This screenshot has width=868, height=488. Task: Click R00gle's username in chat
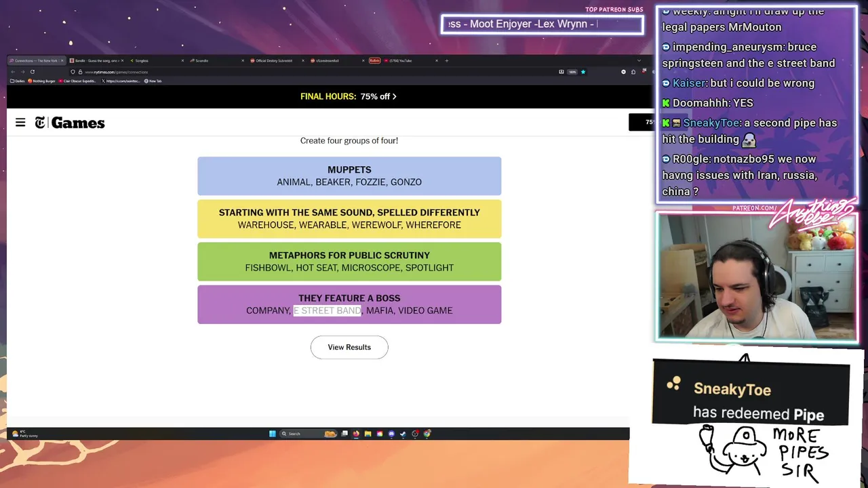click(690, 159)
